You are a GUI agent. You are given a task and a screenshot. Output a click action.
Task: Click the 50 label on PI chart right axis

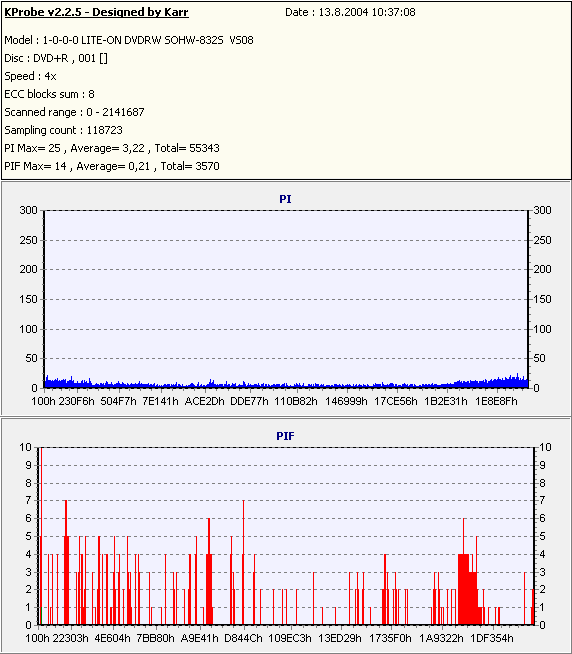(539, 358)
